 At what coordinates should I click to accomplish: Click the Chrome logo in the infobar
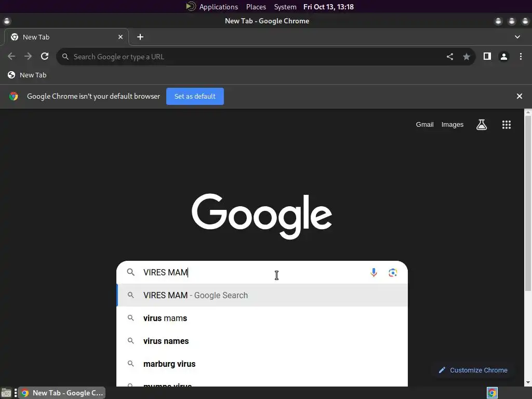14,96
